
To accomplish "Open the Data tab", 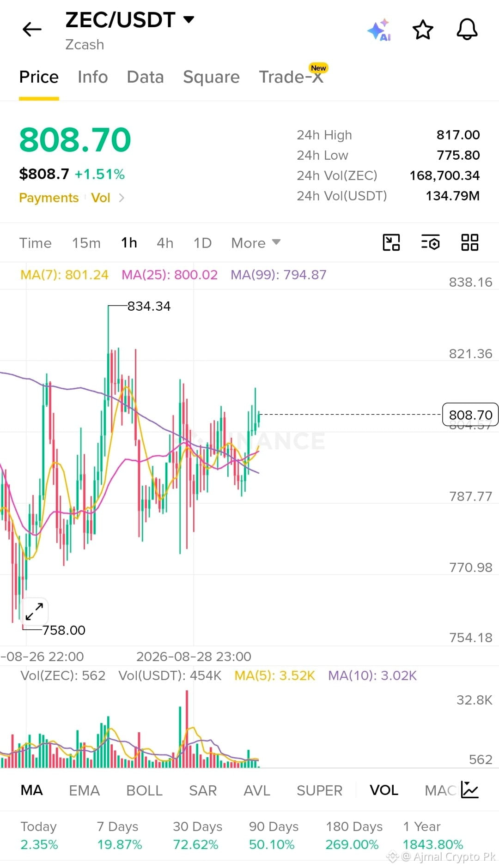I will (x=146, y=77).
